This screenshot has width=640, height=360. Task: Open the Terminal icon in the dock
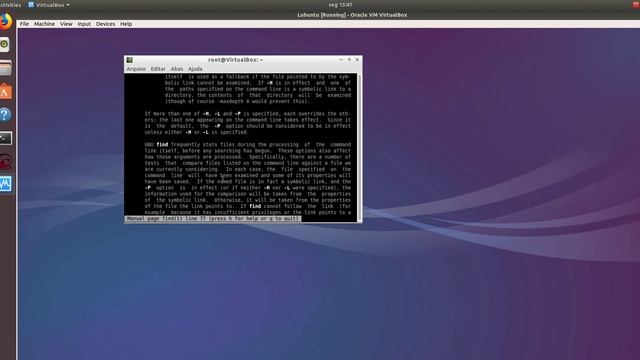tap(6, 138)
